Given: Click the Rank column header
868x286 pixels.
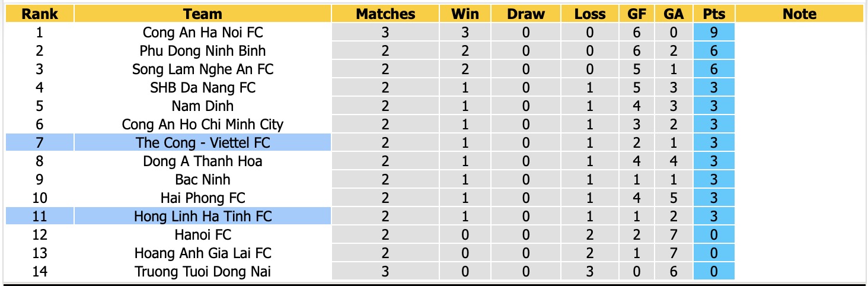Looking at the screenshot, I should point(40,14).
